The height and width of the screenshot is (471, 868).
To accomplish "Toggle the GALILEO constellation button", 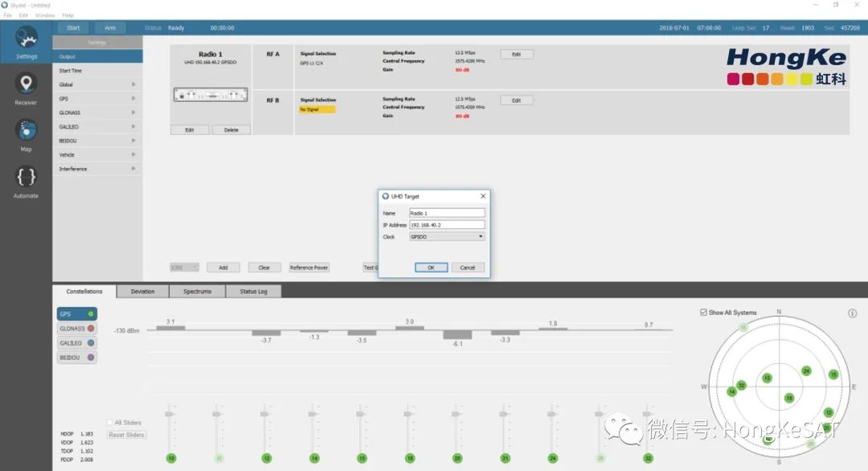I will (x=77, y=343).
